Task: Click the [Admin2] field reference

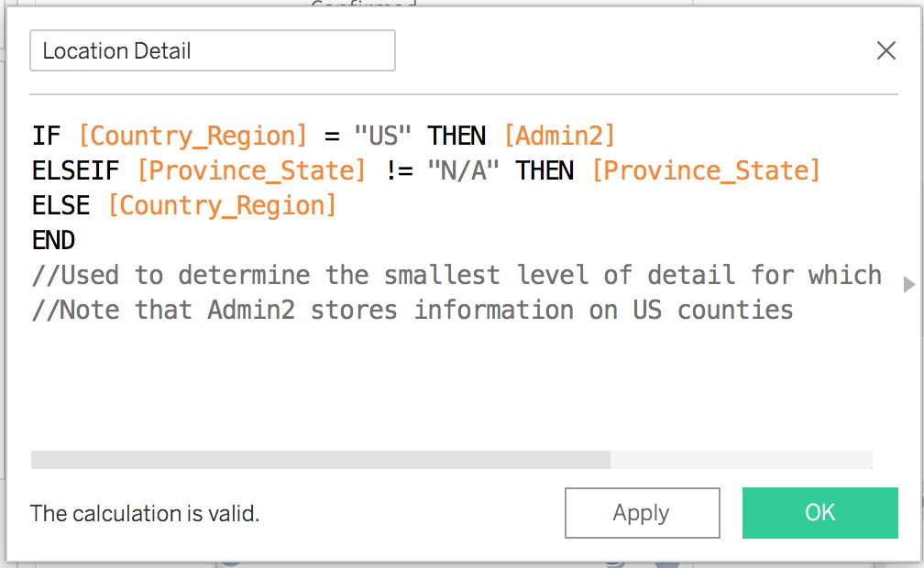Action: pos(560,135)
